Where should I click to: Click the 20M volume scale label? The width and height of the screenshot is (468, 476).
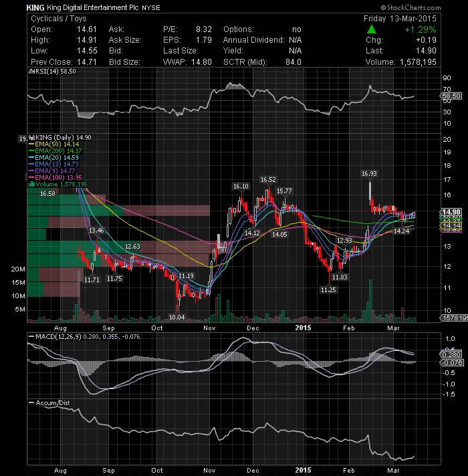[x=18, y=269]
